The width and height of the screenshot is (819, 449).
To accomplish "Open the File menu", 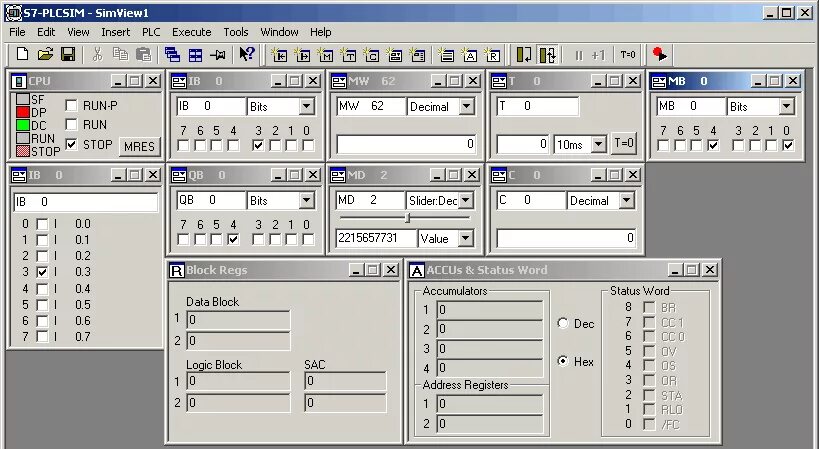I will click(x=17, y=32).
